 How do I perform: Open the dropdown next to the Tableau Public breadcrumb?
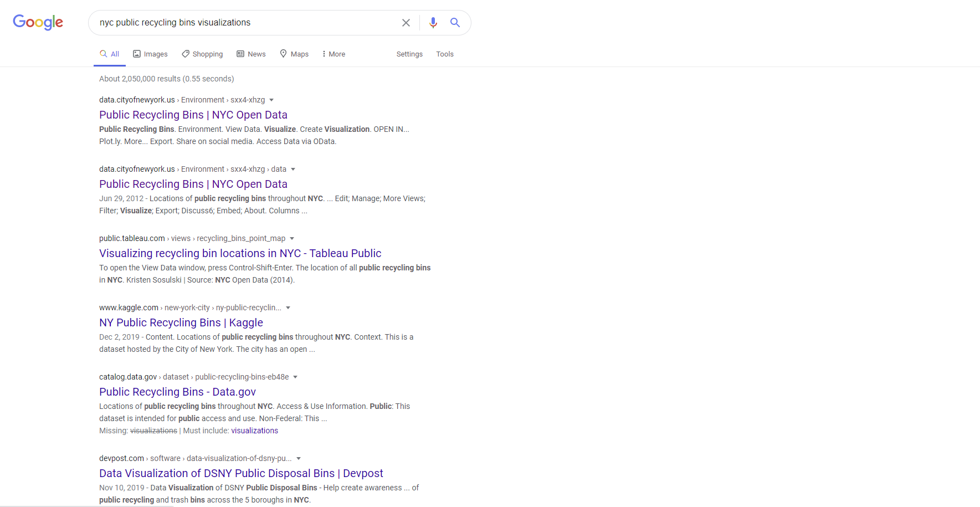(293, 238)
